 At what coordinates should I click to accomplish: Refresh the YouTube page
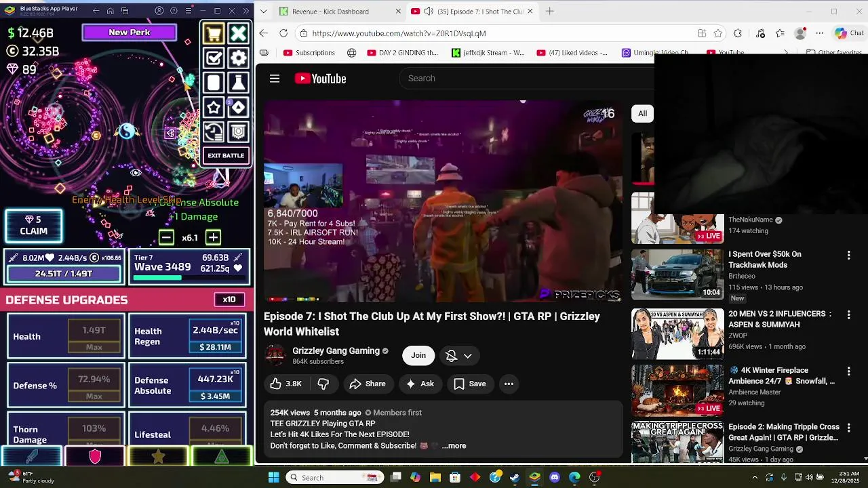[283, 33]
